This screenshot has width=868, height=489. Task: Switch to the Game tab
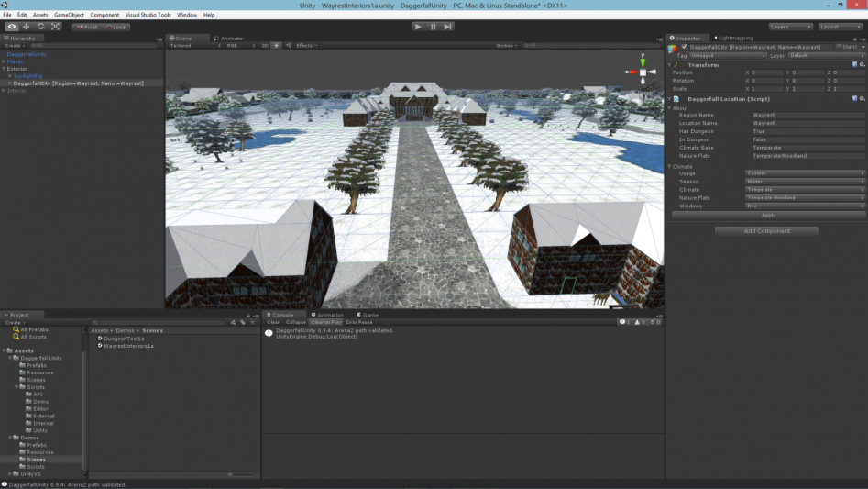tap(368, 315)
